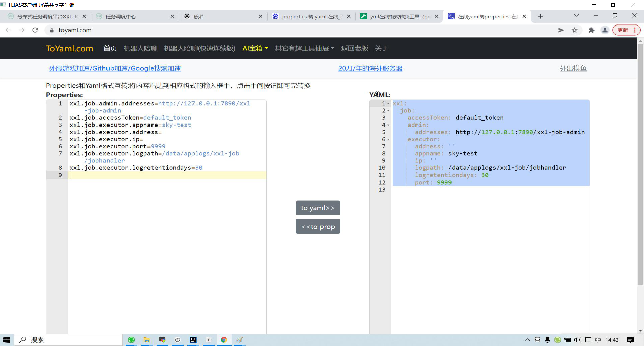Viewport: 644px width, 346px height.
Task: Click 返回老版 navigation link
Action: [354, 48]
